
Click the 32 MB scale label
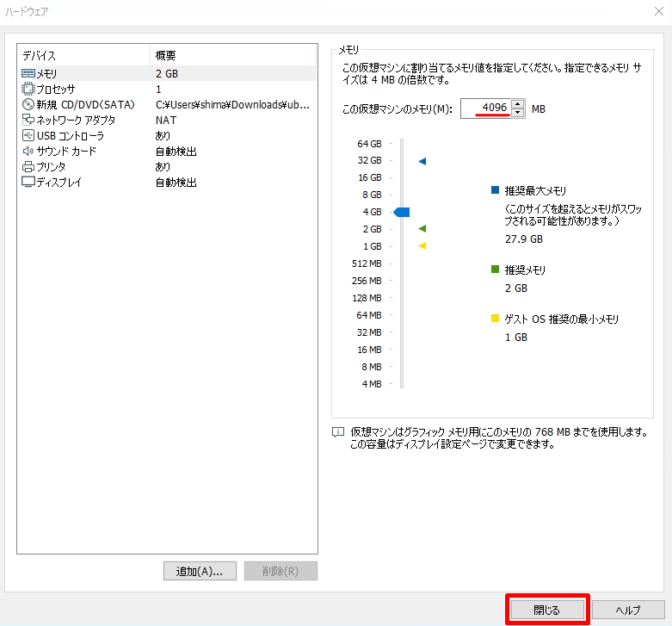369,332
